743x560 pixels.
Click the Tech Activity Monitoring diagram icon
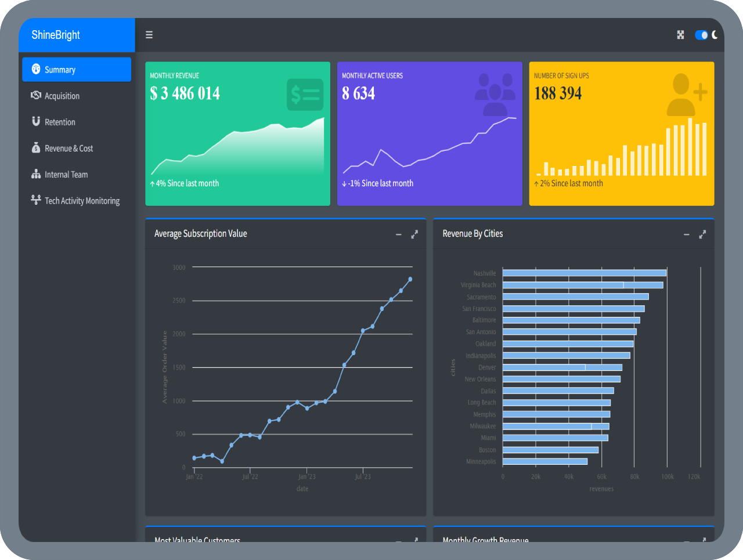point(36,200)
